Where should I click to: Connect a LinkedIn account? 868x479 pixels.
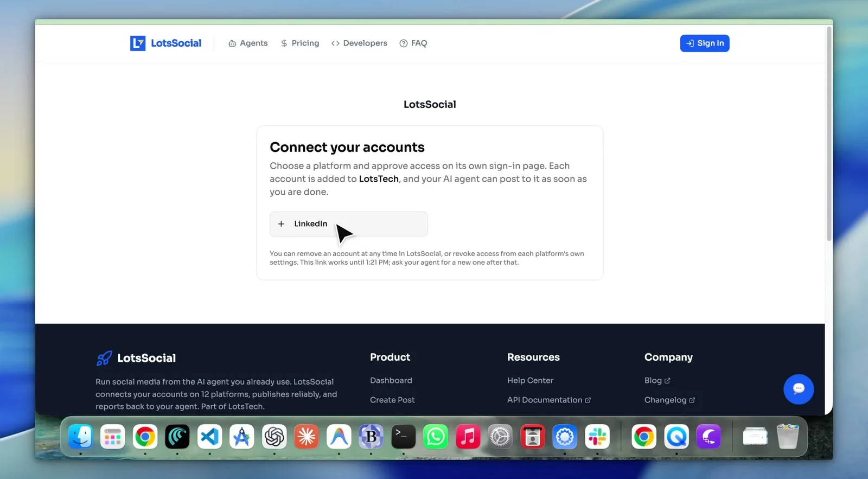pyautogui.click(x=348, y=224)
